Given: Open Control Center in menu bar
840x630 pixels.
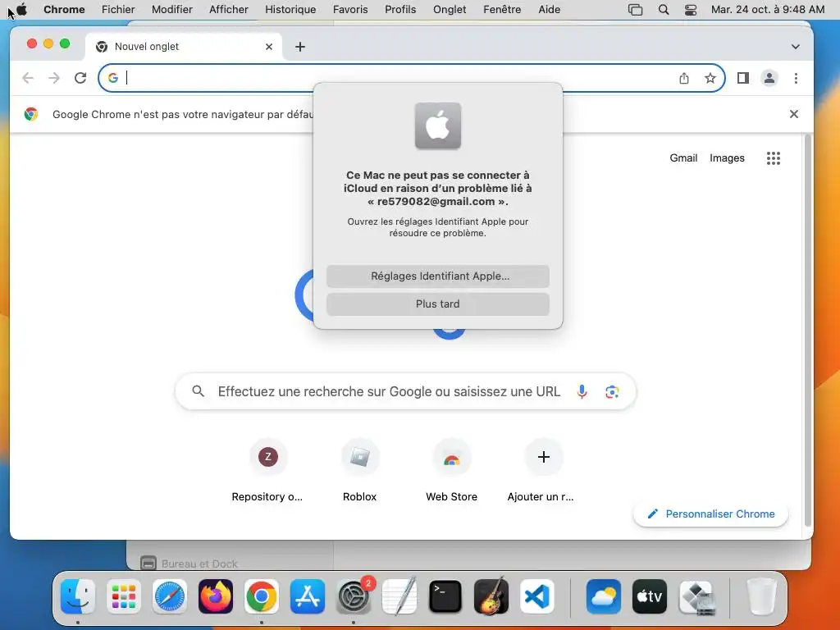Looking at the screenshot, I should coord(691,10).
